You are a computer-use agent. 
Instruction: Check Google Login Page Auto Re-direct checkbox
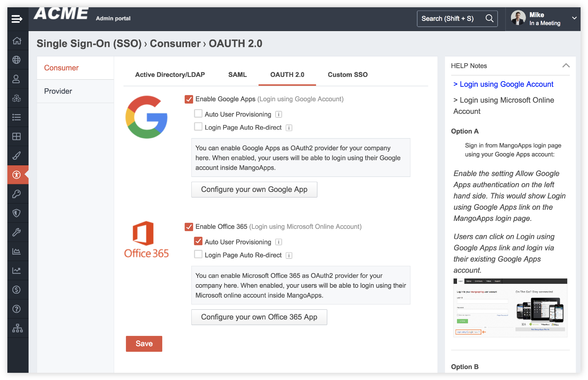point(198,127)
